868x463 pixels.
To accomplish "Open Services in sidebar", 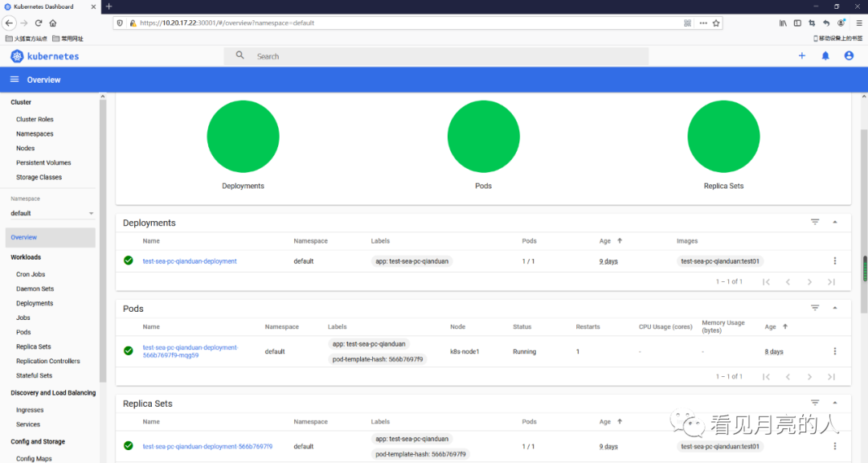I will click(x=28, y=424).
